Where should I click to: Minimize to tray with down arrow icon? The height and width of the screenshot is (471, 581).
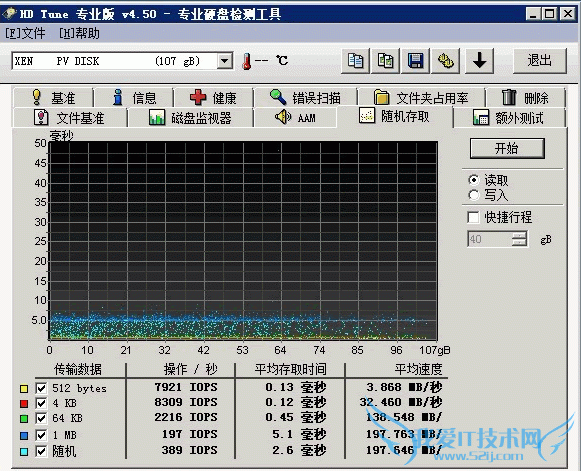point(479,60)
